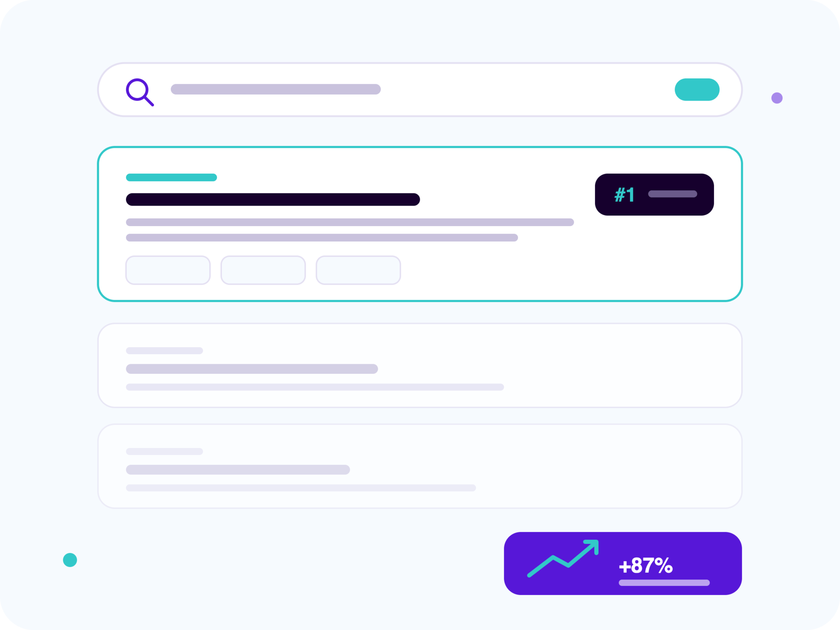
Task: Open the dark title of the top result
Action: [273, 199]
